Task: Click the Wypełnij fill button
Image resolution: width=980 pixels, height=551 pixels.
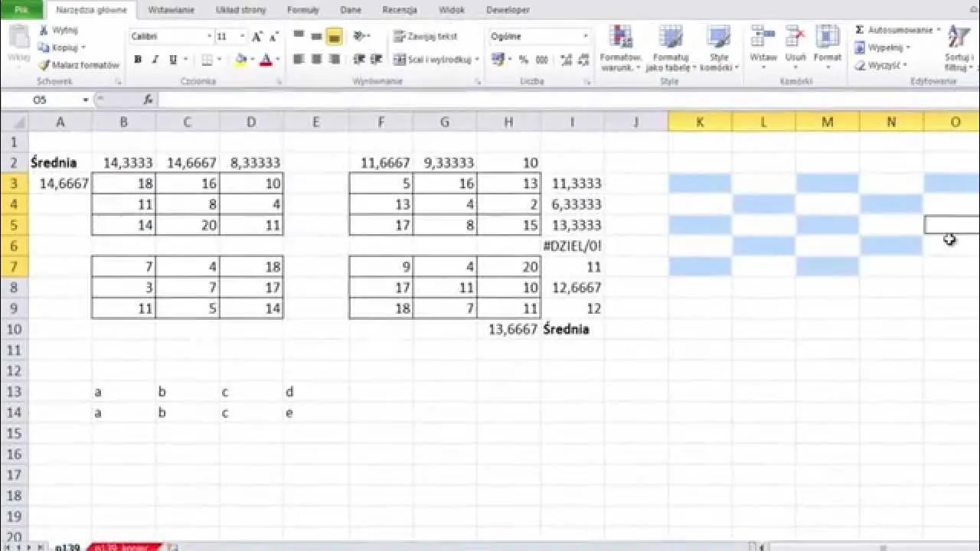Action: (882, 47)
